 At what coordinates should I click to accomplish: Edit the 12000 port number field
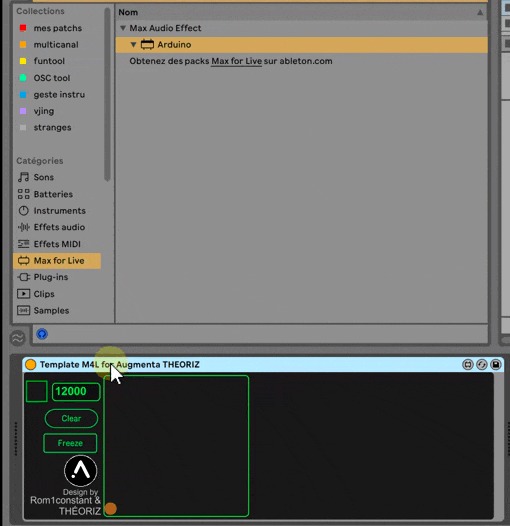[x=76, y=391]
